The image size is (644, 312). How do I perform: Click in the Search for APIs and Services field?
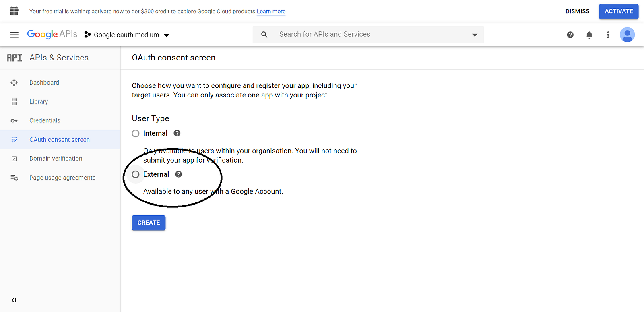pyautogui.click(x=368, y=35)
